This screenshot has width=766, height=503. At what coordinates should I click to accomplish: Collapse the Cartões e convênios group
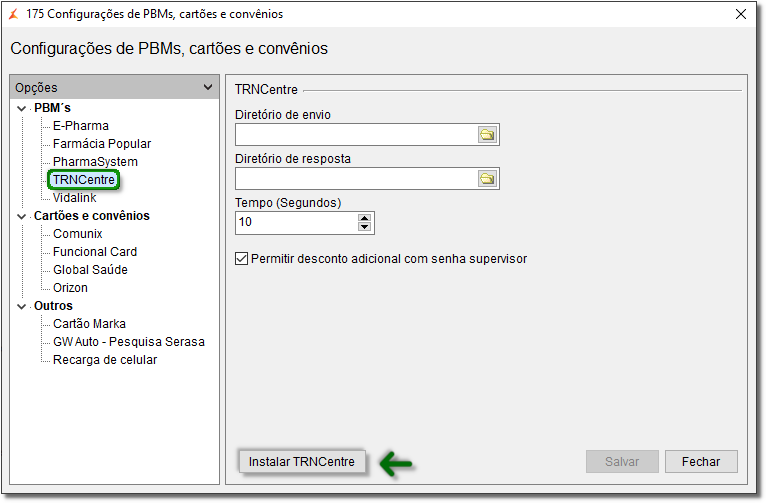point(22,216)
